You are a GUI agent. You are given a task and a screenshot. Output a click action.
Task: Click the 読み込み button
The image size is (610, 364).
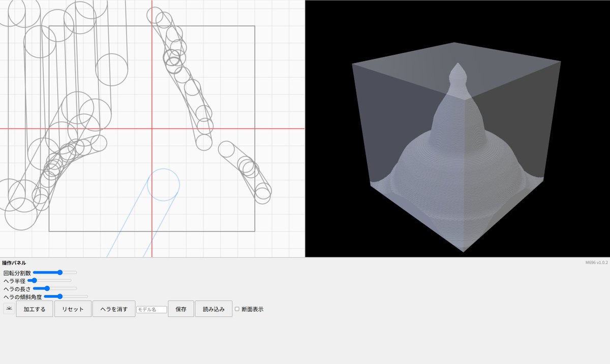pyautogui.click(x=213, y=309)
